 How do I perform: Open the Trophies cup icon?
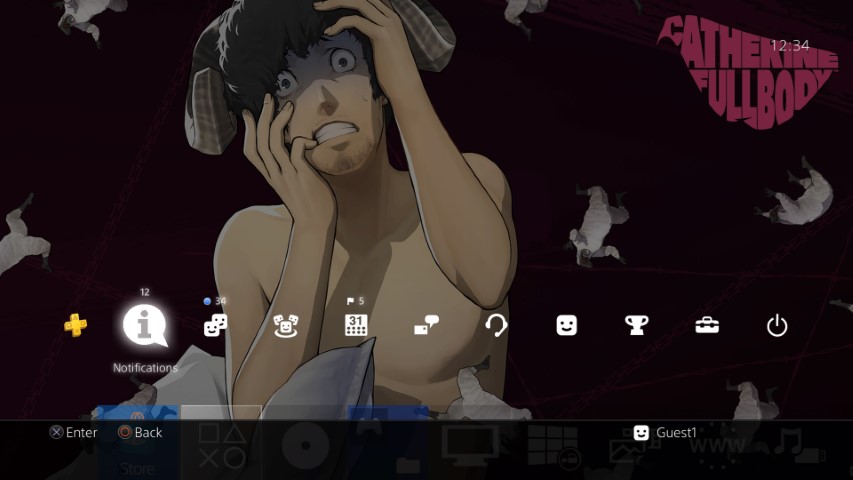637,325
